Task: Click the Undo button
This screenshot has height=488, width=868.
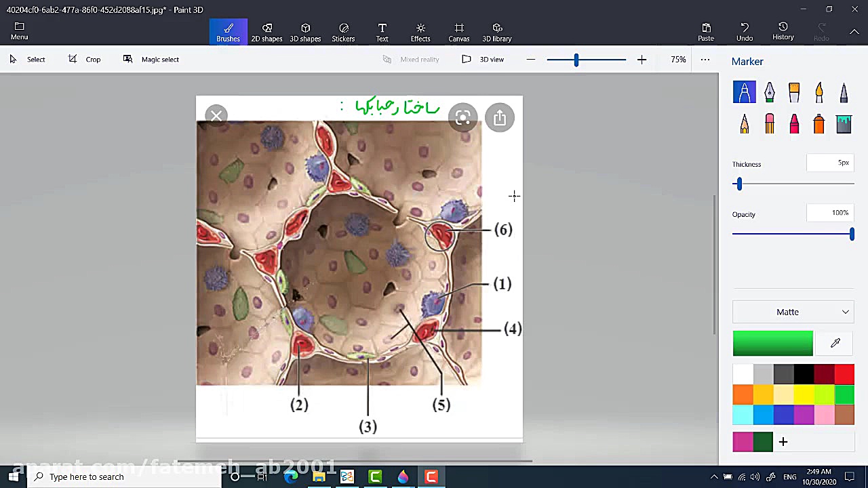Action: 745,32
